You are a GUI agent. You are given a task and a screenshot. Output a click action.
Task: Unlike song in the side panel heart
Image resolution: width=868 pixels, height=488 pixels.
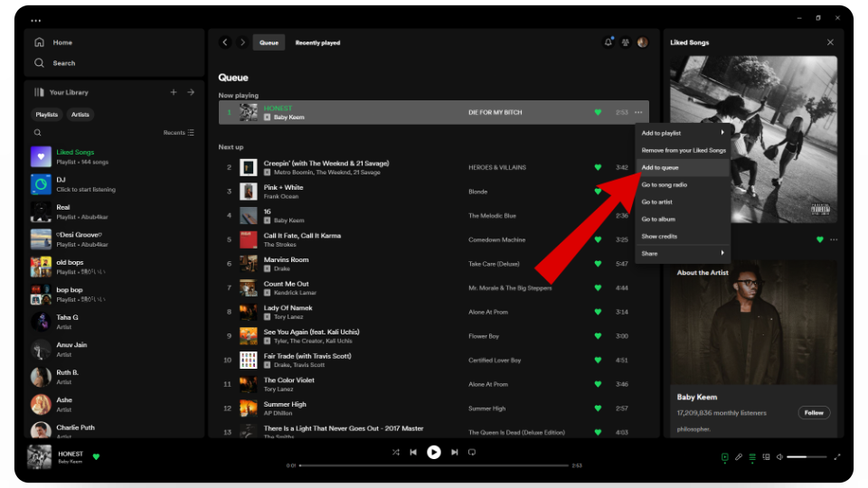(x=820, y=239)
